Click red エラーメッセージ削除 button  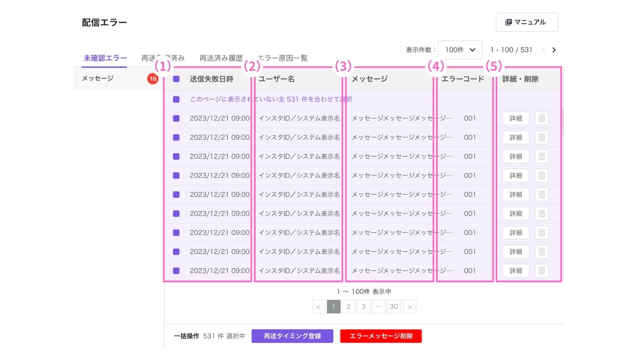[x=381, y=336]
